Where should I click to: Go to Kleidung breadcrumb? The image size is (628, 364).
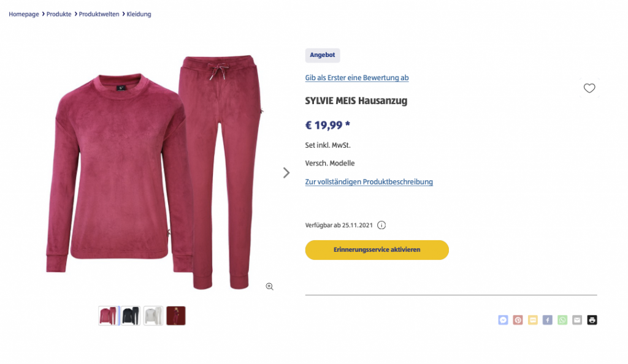click(139, 14)
